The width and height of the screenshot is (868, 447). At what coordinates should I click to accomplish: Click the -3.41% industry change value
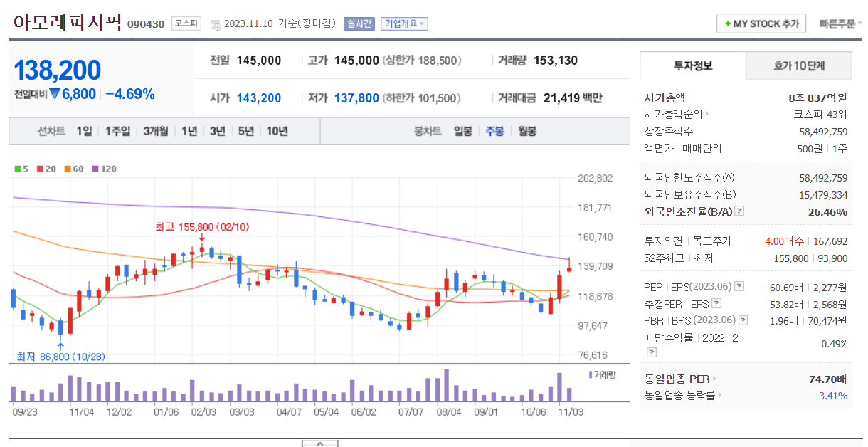[x=832, y=395]
